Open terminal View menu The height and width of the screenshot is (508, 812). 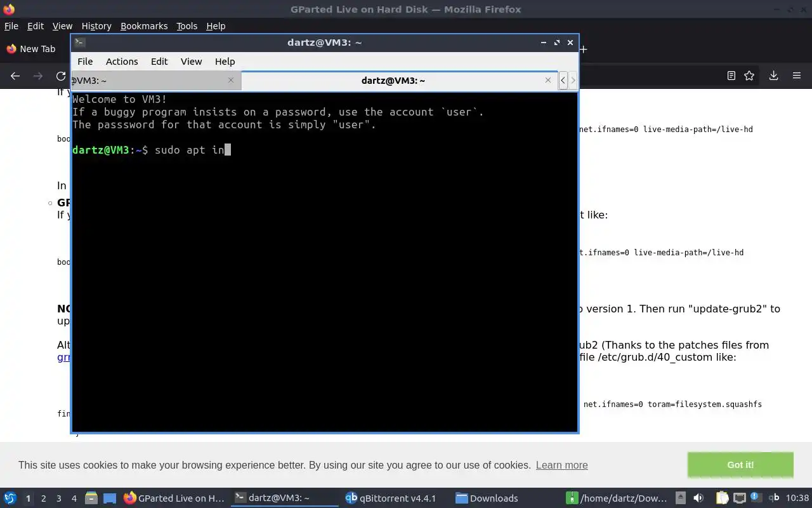click(x=191, y=62)
